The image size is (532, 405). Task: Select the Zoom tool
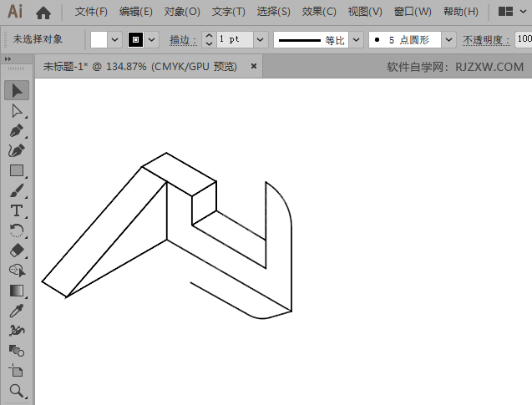click(17, 390)
